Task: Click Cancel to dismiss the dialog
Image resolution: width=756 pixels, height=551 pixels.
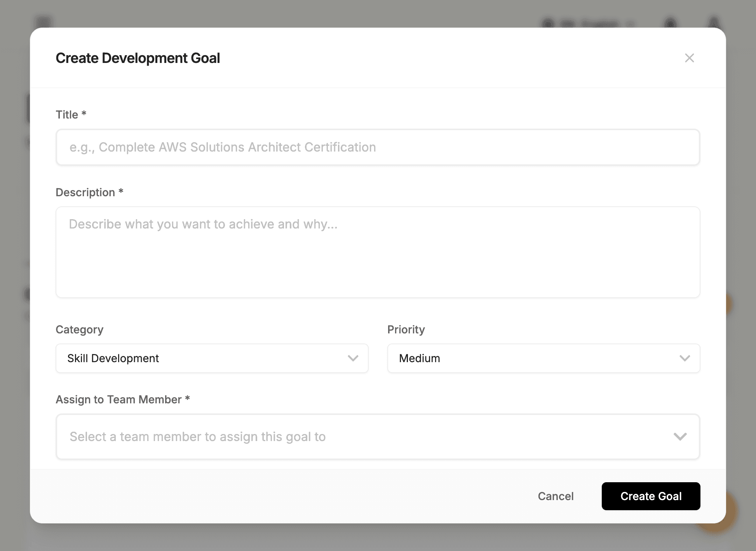Action: pyautogui.click(x=556, y=496)
